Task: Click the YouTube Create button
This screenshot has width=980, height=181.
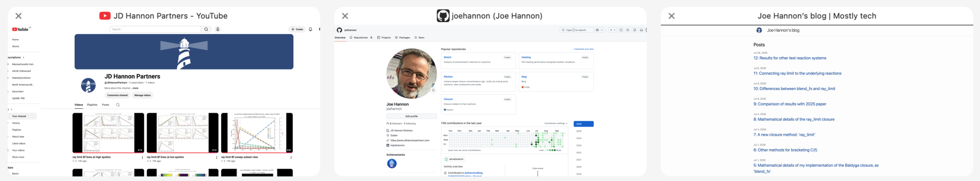Action: point(297,29)
